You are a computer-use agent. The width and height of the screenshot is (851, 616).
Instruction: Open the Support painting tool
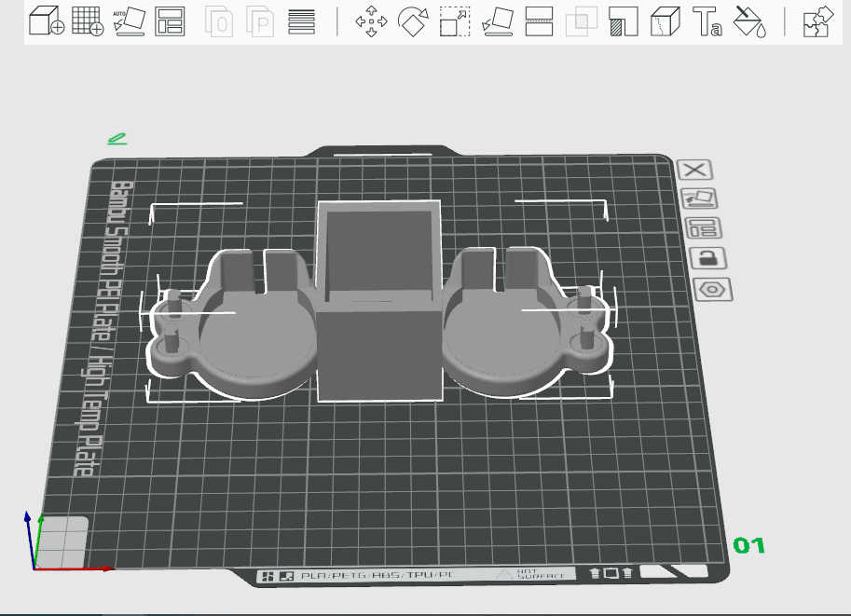click(x=624, y=21)
